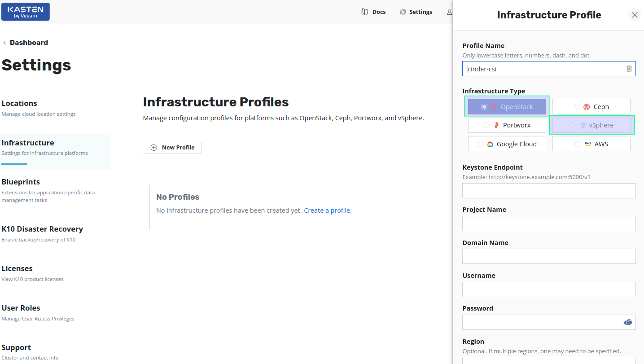Click the Keystone Endpoint input field
The height and width of the screenshot is (364, 644).
click(x=549, y=191)
